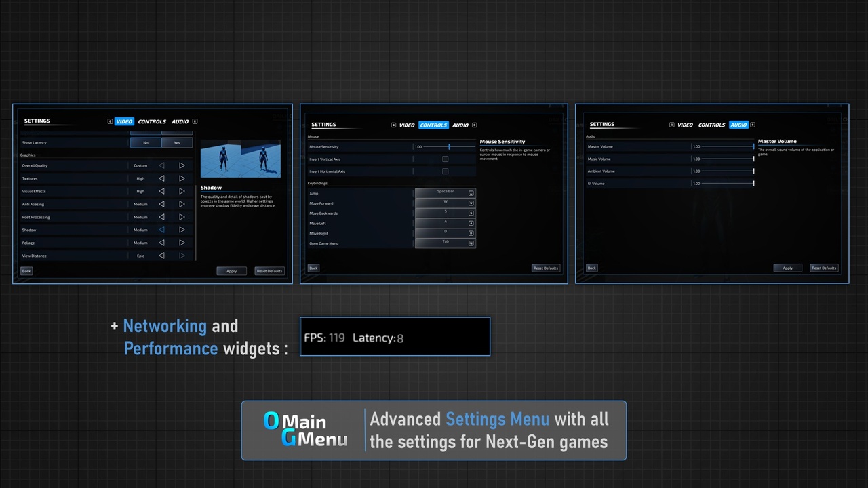Viewport: 868px width, 488px height.
Task: Click the W key icon next to Move Forward
Action: coord(471,203)
